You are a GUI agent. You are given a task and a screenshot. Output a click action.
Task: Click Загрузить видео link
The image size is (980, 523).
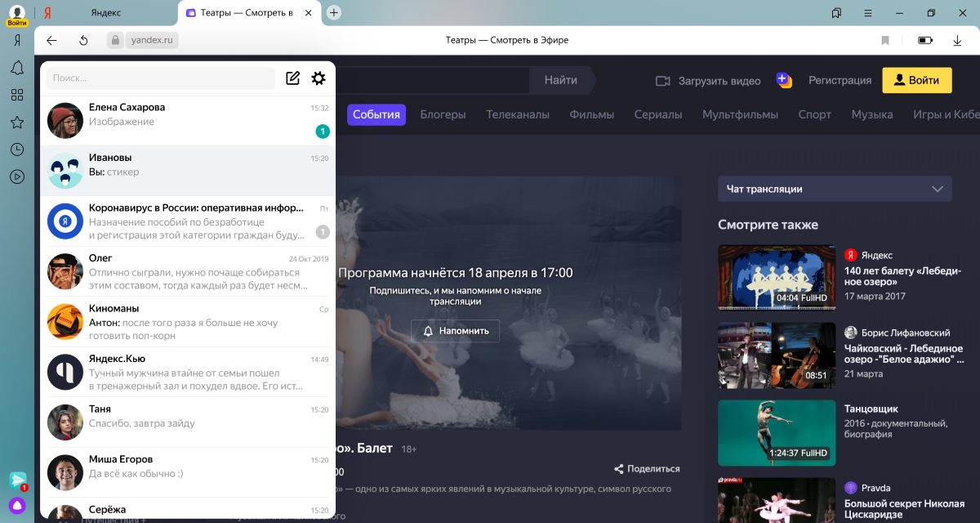click(719, 81)
